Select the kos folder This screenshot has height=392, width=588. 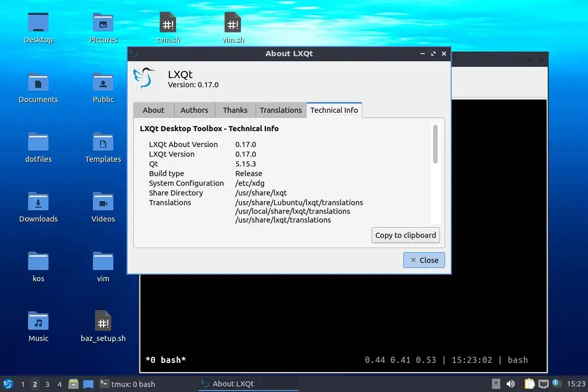pos(38,267)
